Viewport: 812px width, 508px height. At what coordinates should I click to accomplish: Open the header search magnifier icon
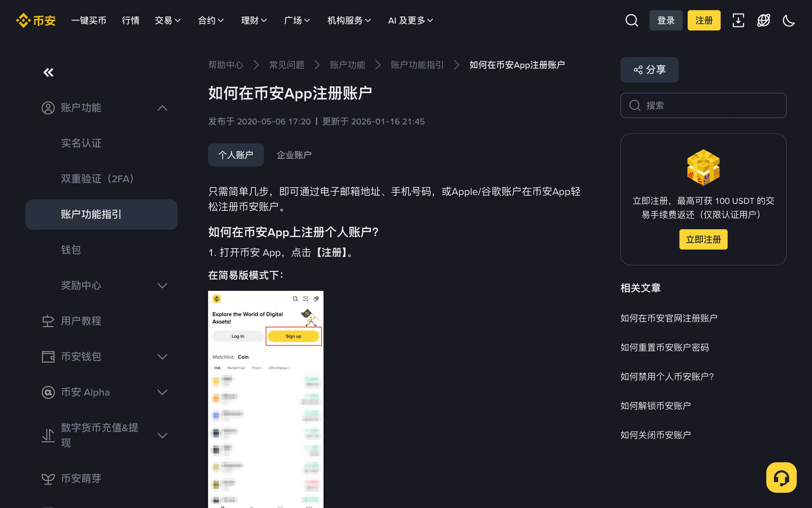click(x=632, y=21)
